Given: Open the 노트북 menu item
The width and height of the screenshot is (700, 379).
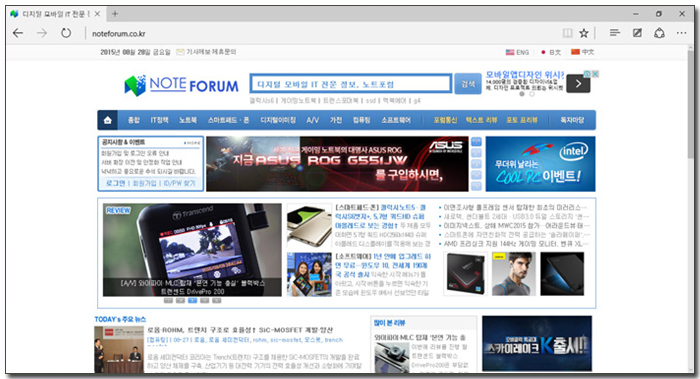Looking at the screenshot, I should [x=188, y=120].
